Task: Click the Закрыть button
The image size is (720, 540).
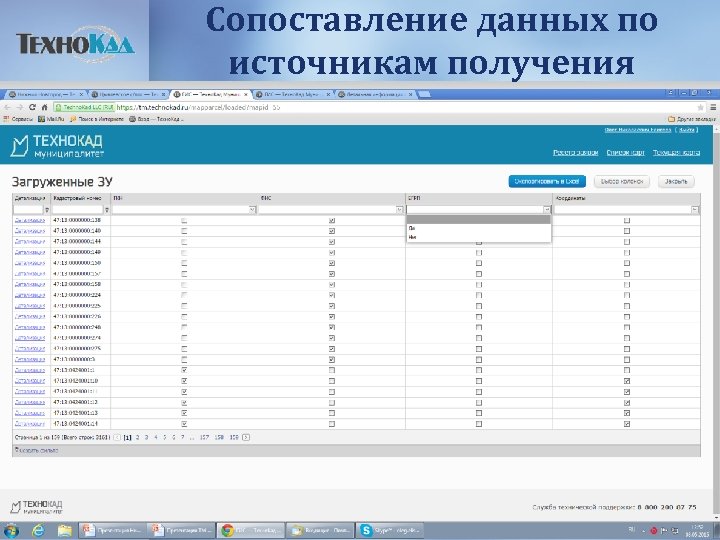Action: 676,181
